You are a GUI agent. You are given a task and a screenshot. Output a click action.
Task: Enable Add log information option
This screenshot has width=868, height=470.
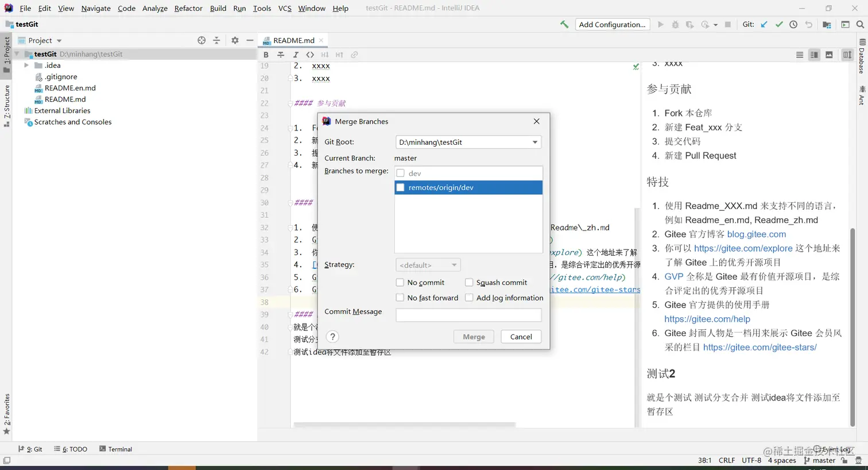(x=469, y=298)
